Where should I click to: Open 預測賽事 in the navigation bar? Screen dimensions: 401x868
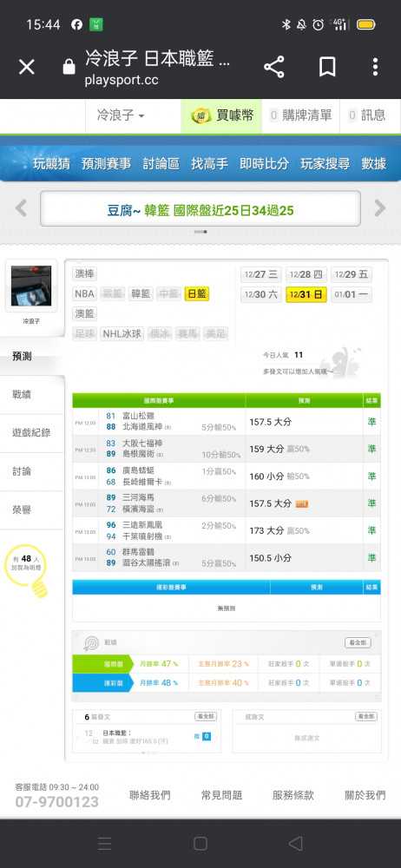pos(107,164)
